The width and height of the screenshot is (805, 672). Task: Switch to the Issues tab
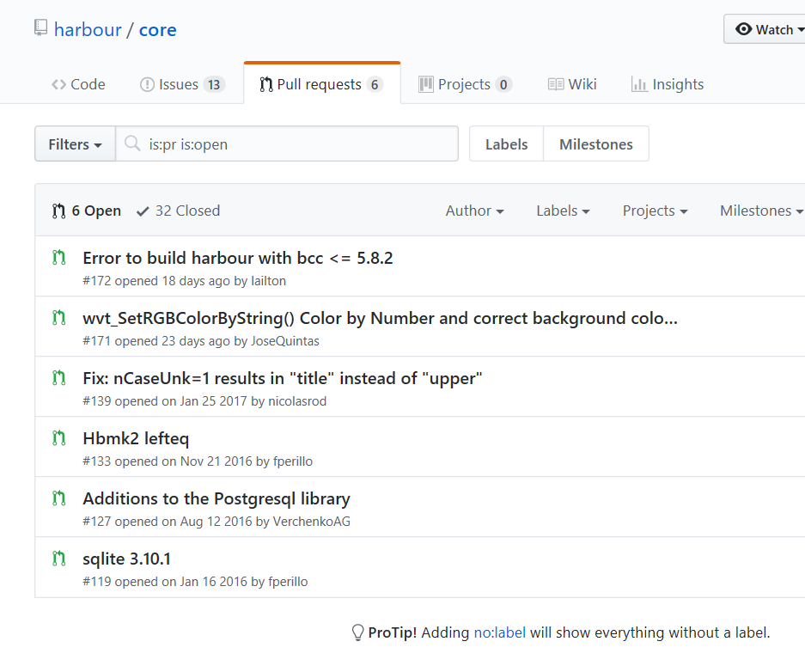pyautogui.click(x=181, y=84)
